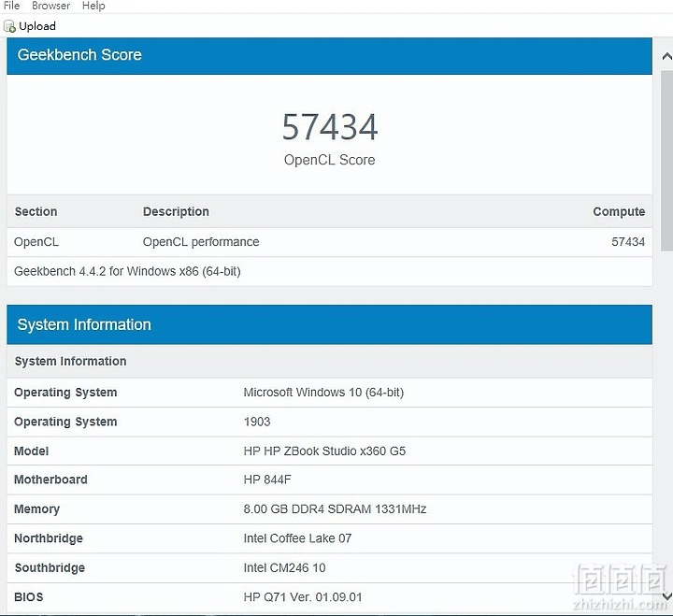Image resolution: width=673 pixels, height=616 pixels.
Task: Click the vertical scrollbar thumb
Action: click(x=666, y=161)
